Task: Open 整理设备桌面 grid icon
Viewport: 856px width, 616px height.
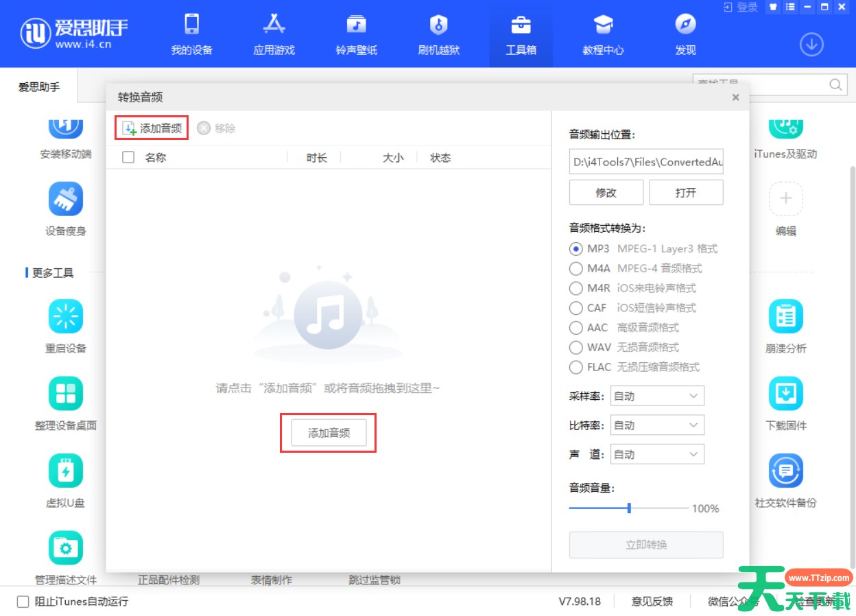Action: pyautogui.click(x=66, y=394)
